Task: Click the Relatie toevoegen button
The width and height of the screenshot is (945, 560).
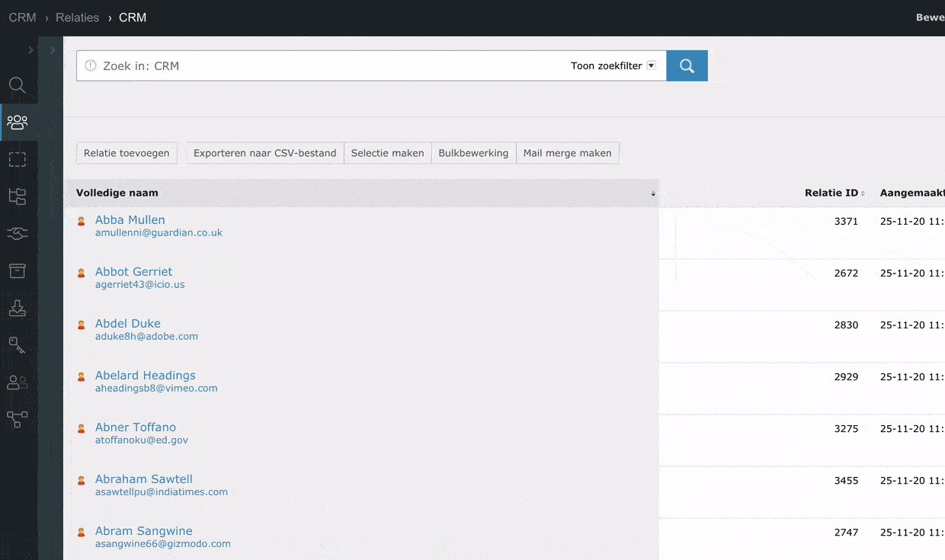Action: pos(127,153)
